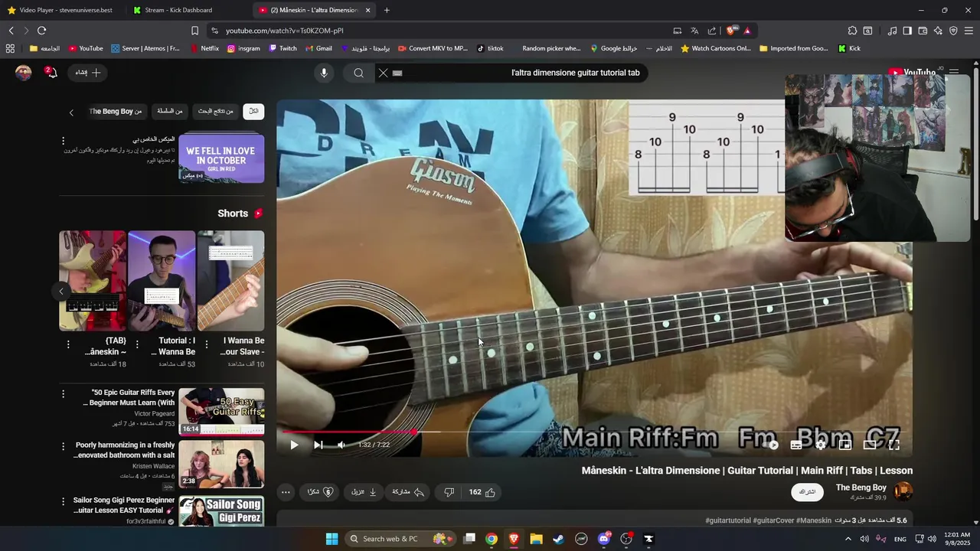The image size is (980, 551).
Task: Open options for the TAB Maneskin short
Action: tap(68, 344)
